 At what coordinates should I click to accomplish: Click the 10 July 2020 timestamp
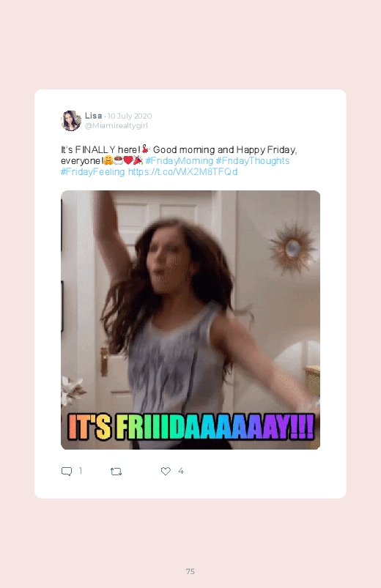pyautogui.click(x=130, y=116)
